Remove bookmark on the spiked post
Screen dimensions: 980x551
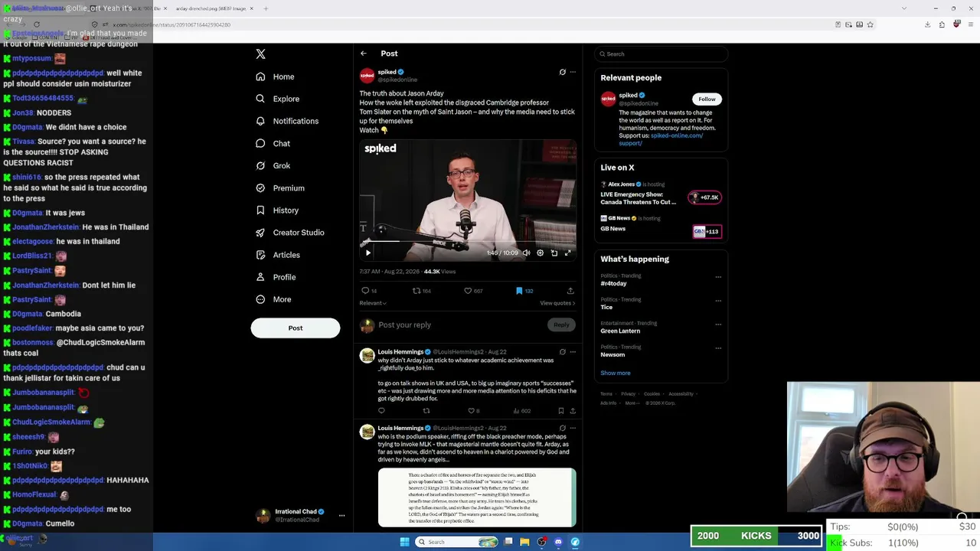tap(519, 291)
